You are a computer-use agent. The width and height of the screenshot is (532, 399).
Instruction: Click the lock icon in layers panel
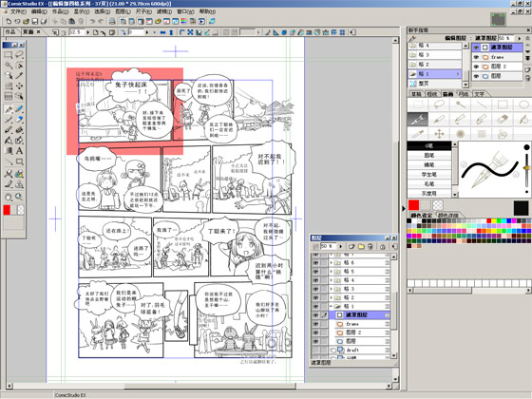click(x=382, y=246)
